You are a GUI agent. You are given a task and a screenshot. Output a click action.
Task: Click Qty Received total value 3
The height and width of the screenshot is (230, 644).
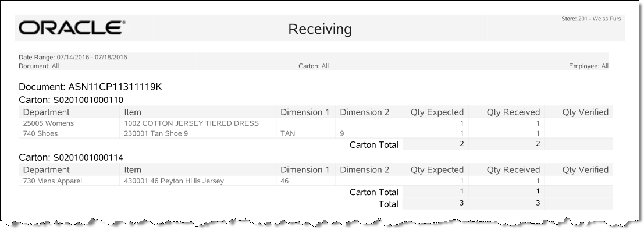click(x=538, y=203)
